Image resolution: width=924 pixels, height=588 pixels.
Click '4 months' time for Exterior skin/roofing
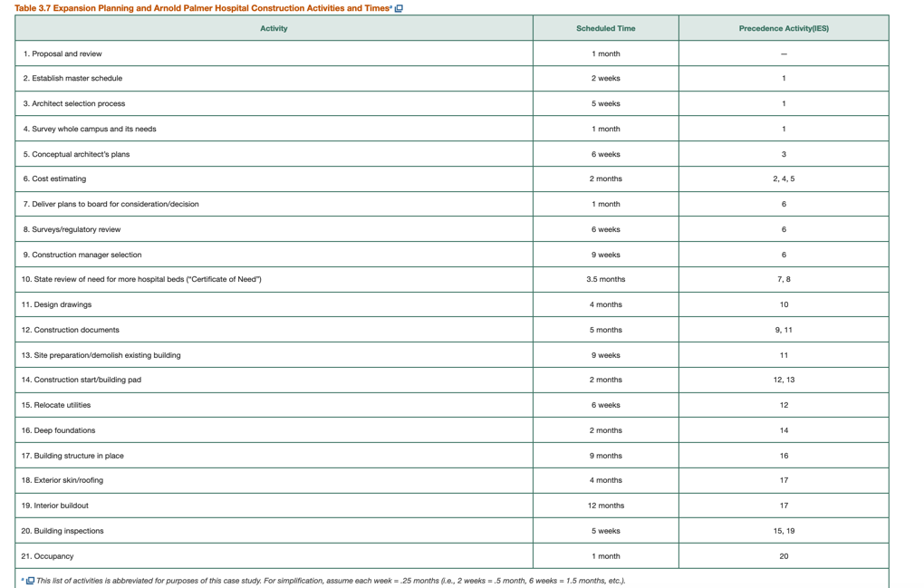[x=606, y=480]
